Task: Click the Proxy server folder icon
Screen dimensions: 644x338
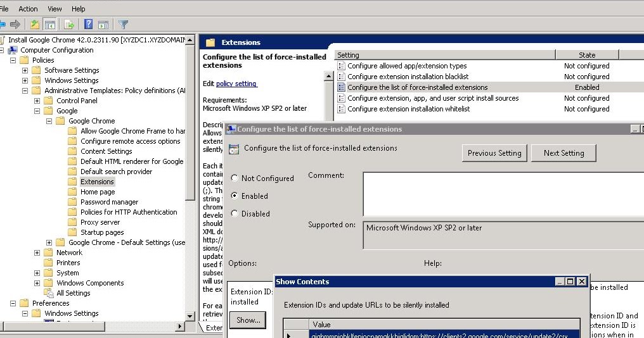Action: [x=73, y=222]
